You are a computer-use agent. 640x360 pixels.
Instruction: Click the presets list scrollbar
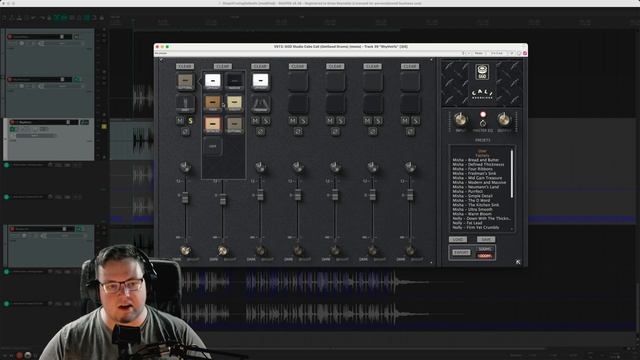[x=512, y=174]
